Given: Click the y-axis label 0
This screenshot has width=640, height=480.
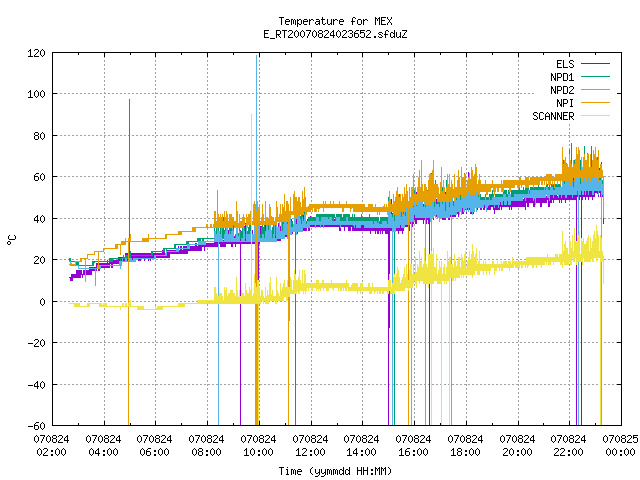Looking at the screenshot, I should 42,302.
